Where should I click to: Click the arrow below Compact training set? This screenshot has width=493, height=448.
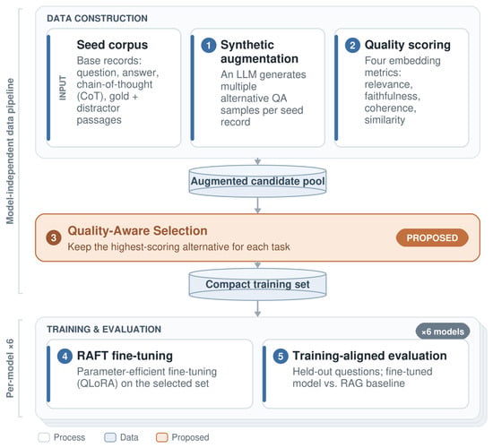click(257, 309)
